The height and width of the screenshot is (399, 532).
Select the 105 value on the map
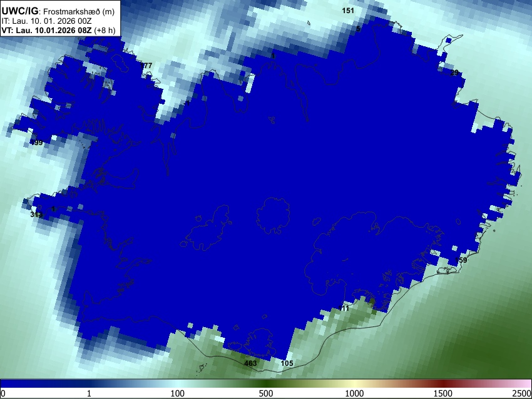287,363
